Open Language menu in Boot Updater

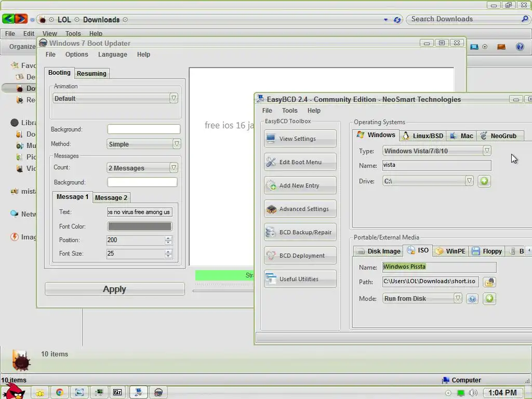point(113,54)
